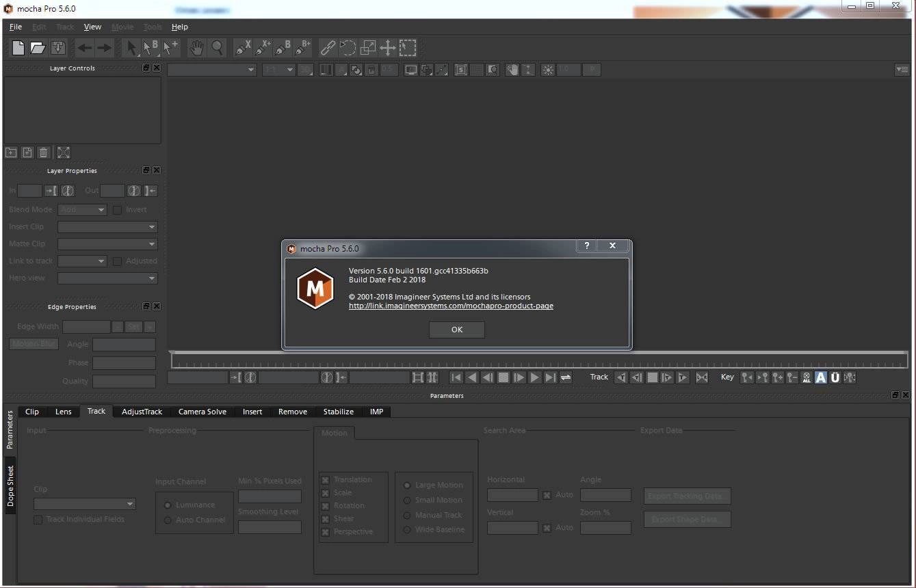Select the Pan hand tool
This screenshot has height=588, width=916.
(x=197, y=48)
